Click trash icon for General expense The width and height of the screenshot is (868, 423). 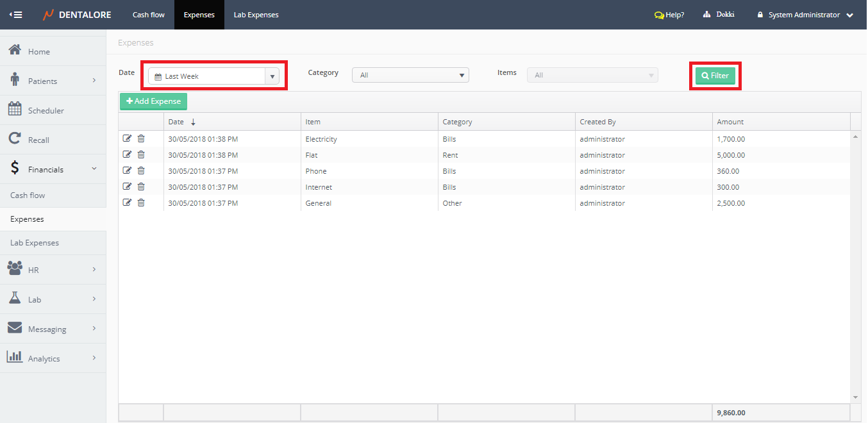click(x=141, y=203)
